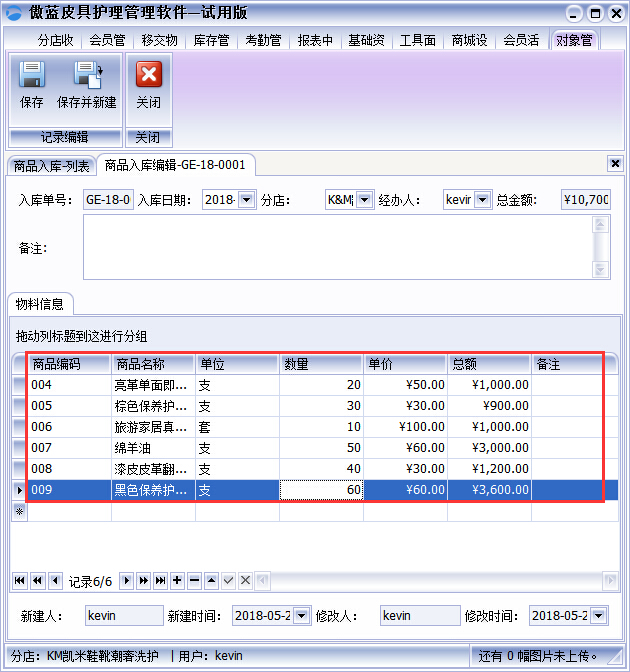The width and height of the screenshot is (630, 672).
Task: Click into the 备注 remarks text box
Action: click(340, 247)
